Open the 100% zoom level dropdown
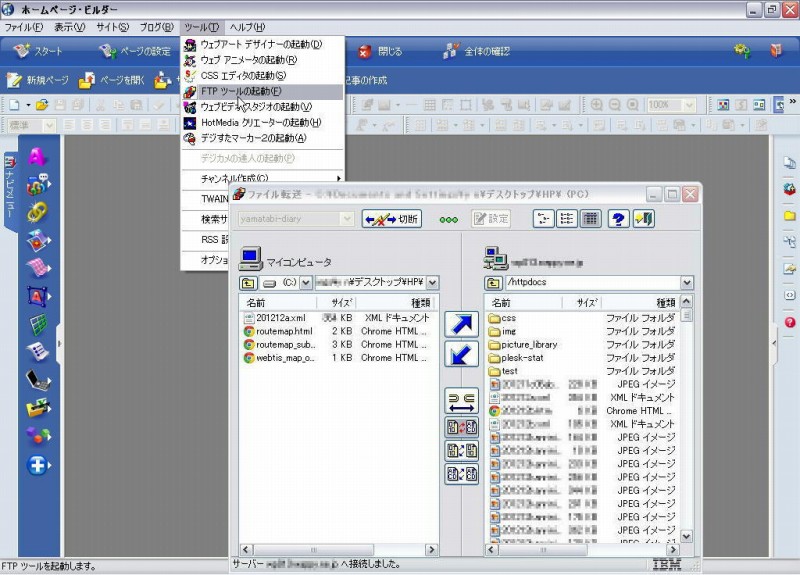The height and width of the screenshot is (575, 800). [689, 106]
